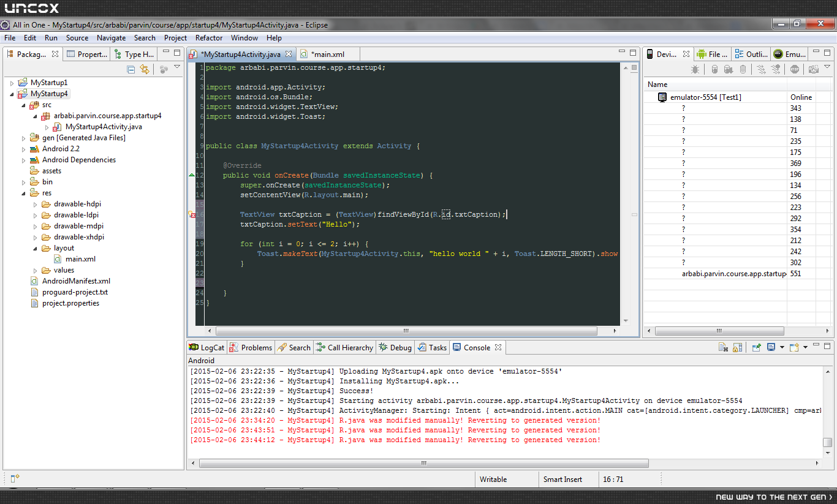Screen dimensions: 837x504
Task: Click the Display Selected Console monitor icon
Action: tap(771, 347)
